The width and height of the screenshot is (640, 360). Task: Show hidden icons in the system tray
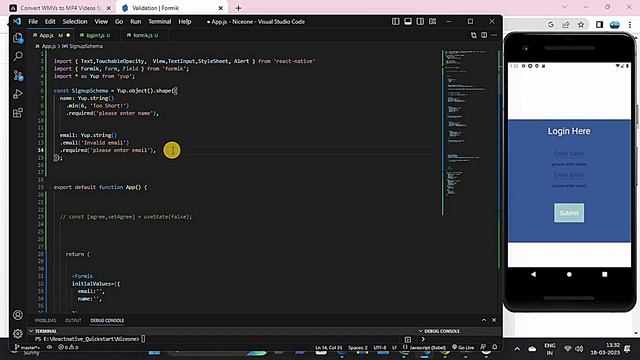coord(517,349)
